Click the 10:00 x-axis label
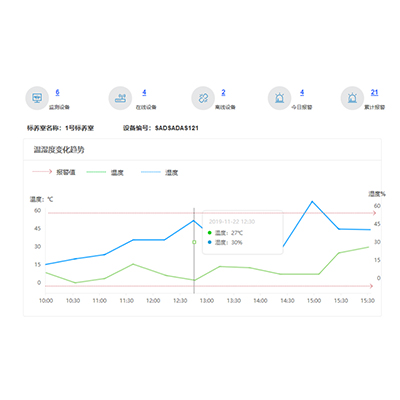The width and height of the screenshot is (400, 400). (x=46, y=301)
